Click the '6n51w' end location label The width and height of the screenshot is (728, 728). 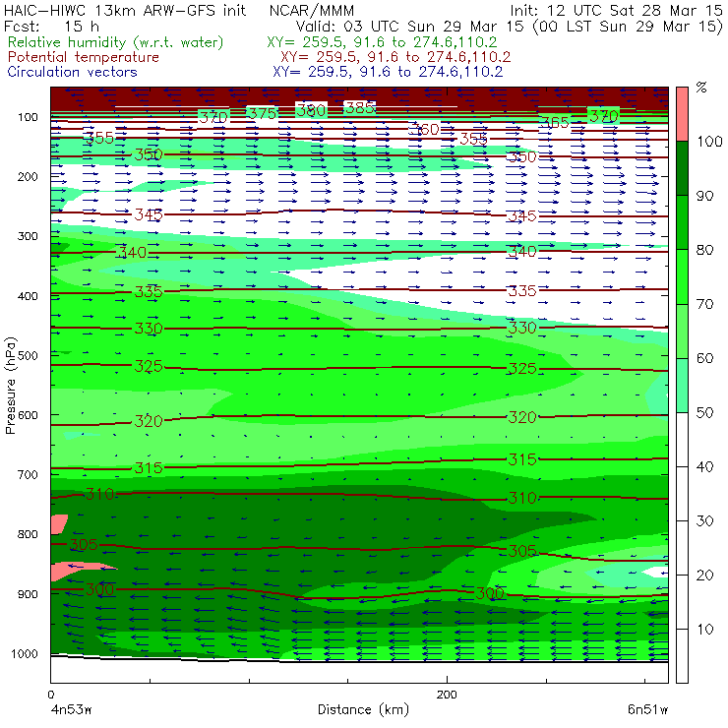647,709
